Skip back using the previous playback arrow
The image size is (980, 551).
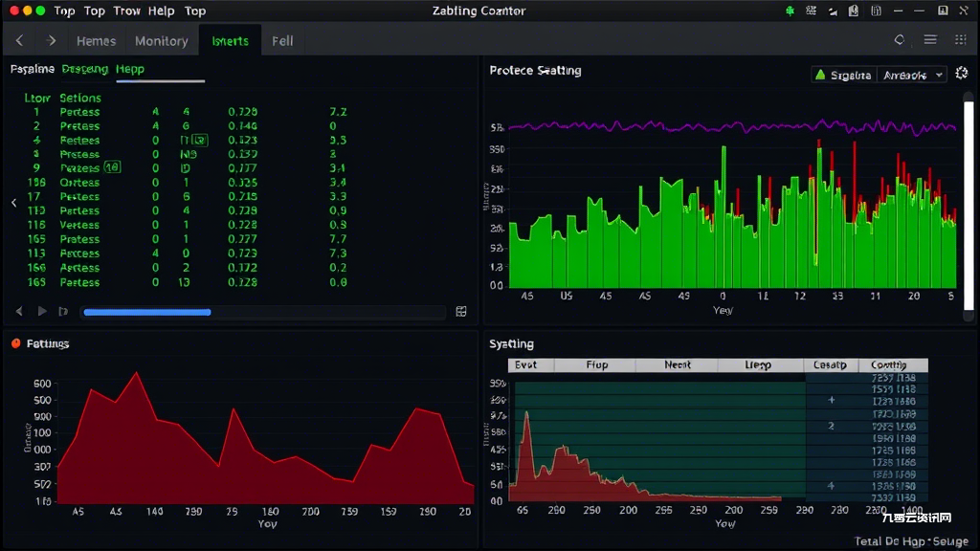pyautogui.click(x=19, y=311)
